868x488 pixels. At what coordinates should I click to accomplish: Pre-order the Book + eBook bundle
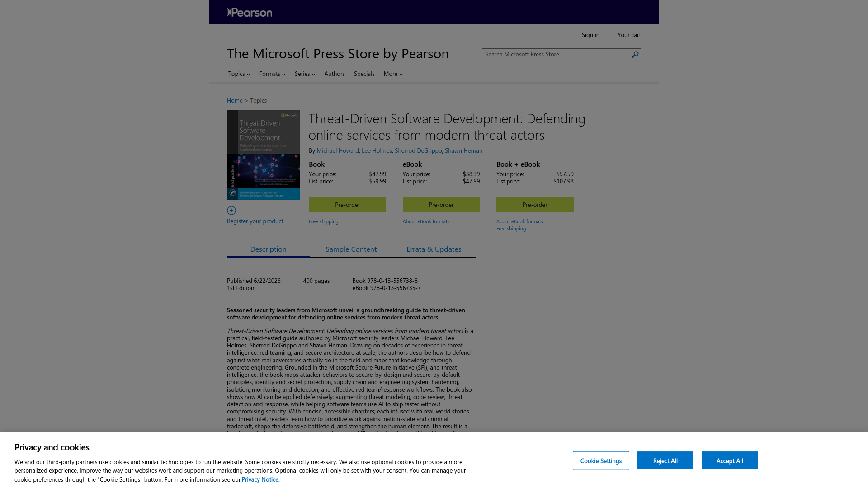coord(535,205)
